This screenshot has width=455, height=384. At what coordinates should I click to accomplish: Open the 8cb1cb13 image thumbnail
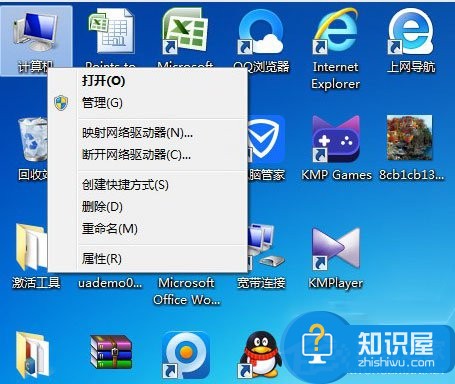coord(410,137)
